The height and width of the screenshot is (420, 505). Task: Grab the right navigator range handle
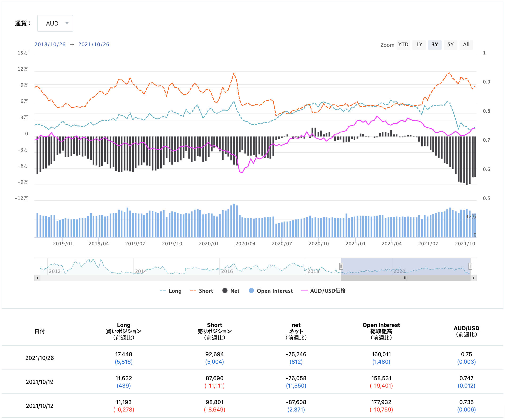click(470, 266)
